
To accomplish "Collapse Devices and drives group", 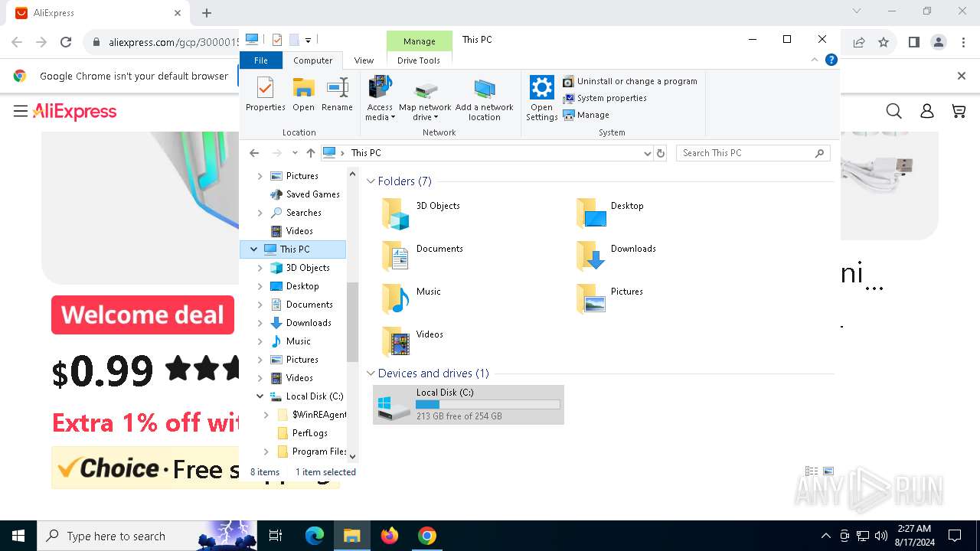I will coord(371,373).
